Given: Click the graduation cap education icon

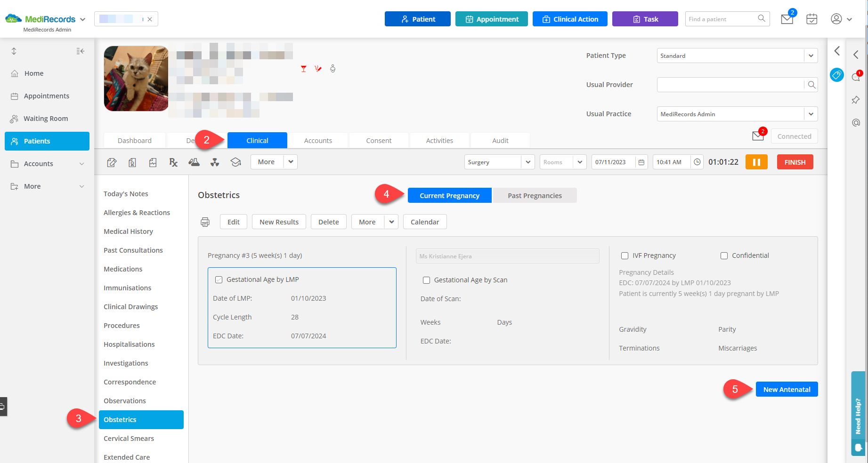Looking at the screenshot, I should click(x=235, y=162).
